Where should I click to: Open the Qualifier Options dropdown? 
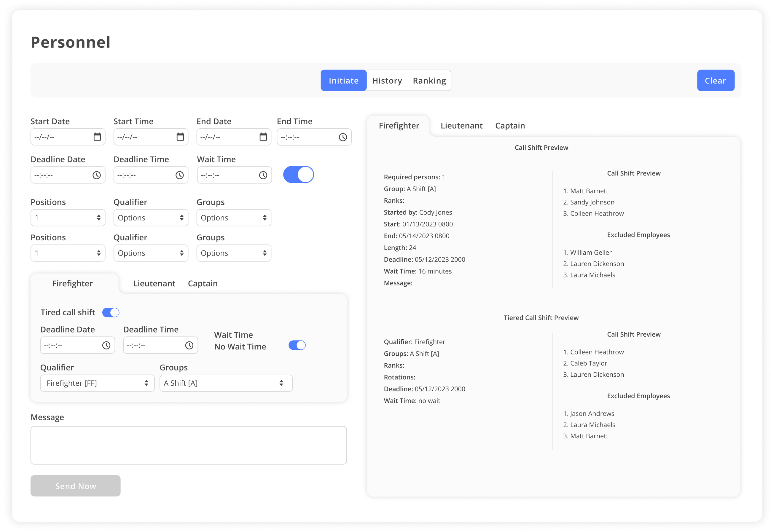click(x=151, y=218)
